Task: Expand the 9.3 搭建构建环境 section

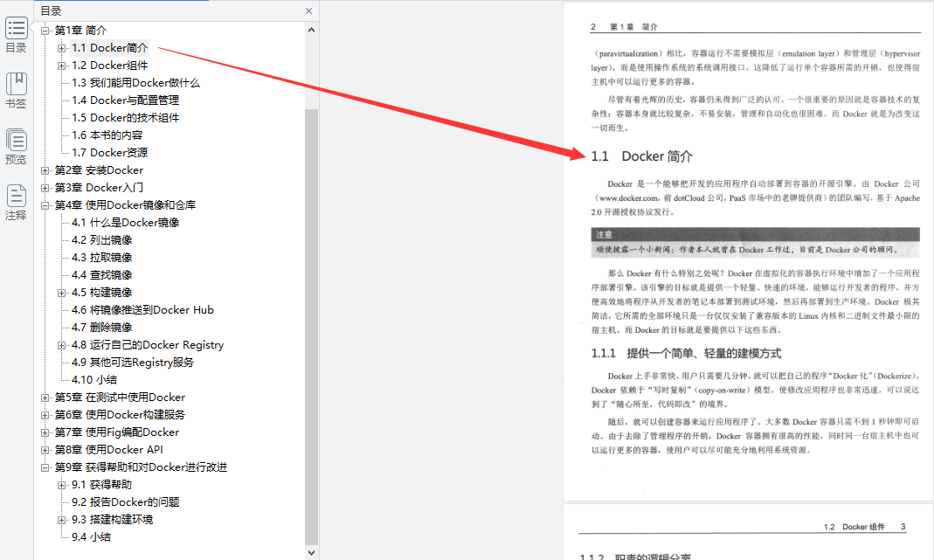Action: pyautogui.click(x=59, y=519)
